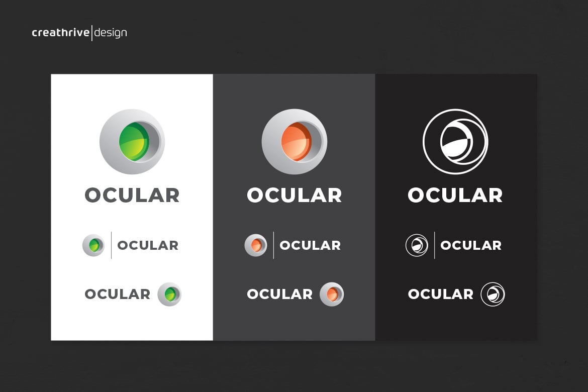Select small outline icon left of OCULAR text
Screen dimensions: 588x392
point(417,245)
